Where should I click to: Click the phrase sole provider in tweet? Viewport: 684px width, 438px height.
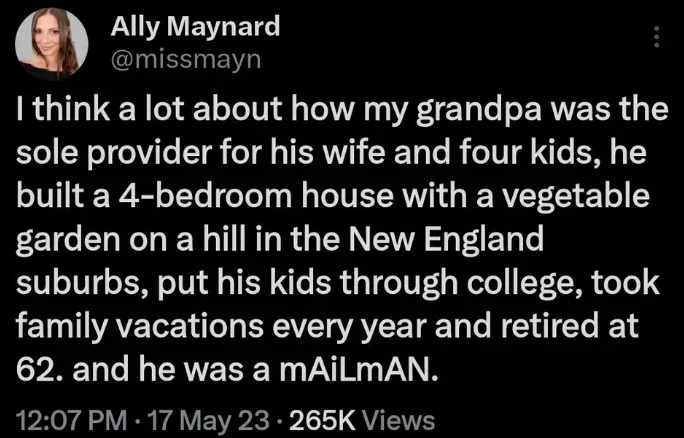coord(112,154)
